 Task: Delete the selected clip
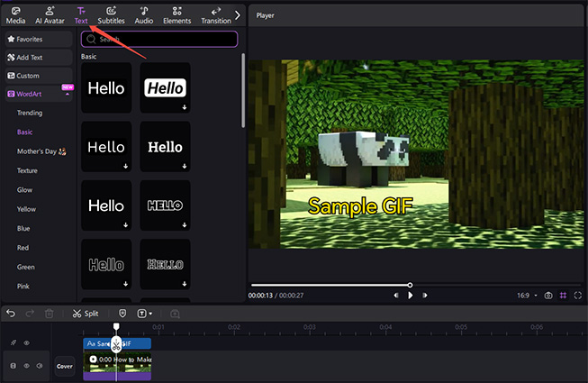(50, 314)
